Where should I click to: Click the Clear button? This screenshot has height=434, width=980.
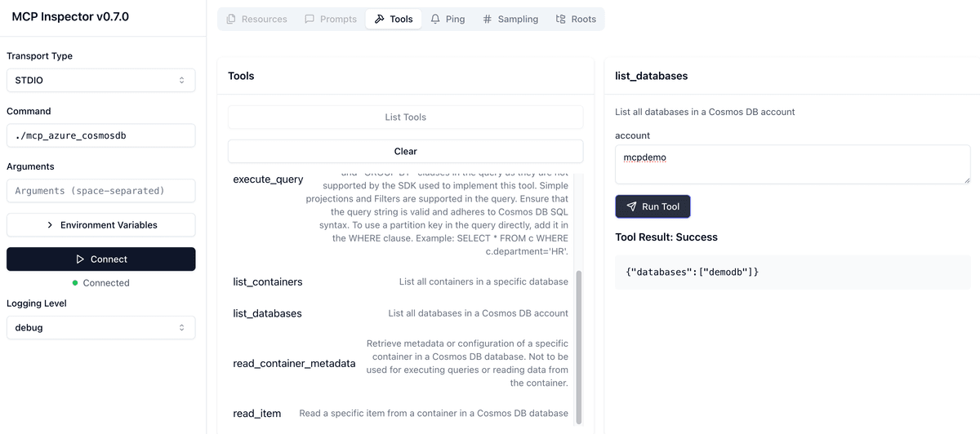click(406, 151)
